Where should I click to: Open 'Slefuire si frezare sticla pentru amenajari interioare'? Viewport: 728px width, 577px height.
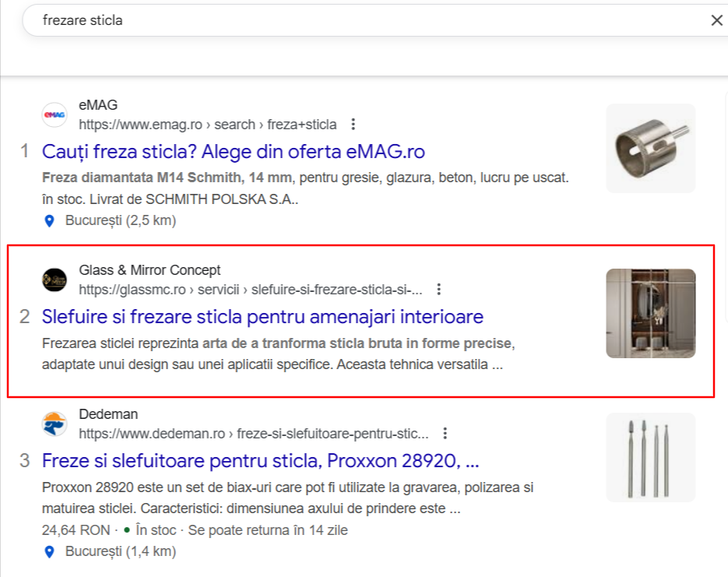click(262, 317)
